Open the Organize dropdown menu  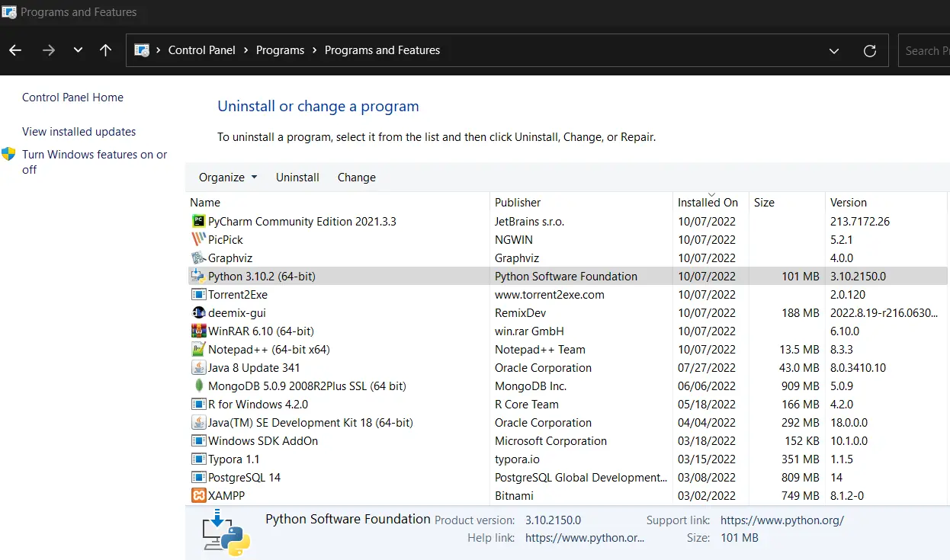point(228,178)
